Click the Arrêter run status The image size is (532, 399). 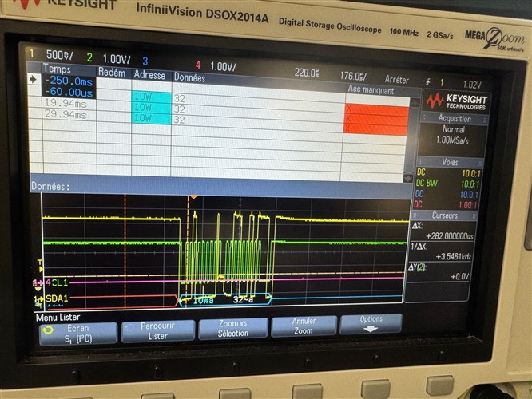397,79
